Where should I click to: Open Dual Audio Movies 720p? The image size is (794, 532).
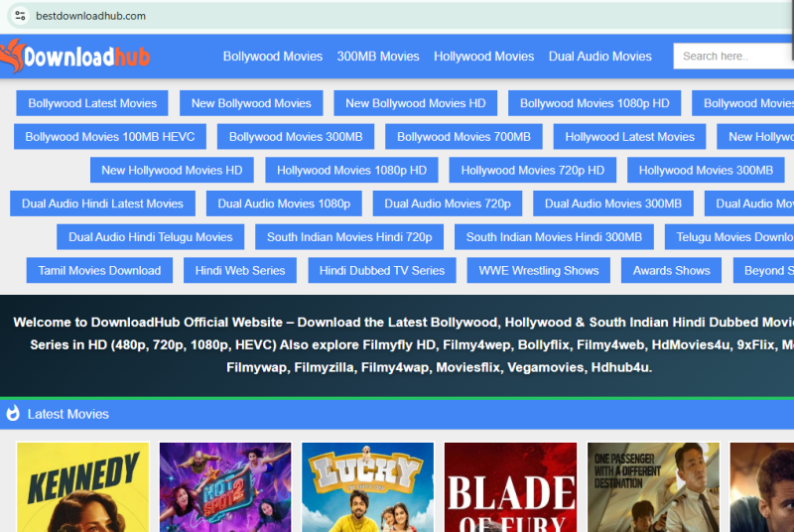(x=448, y=203)
